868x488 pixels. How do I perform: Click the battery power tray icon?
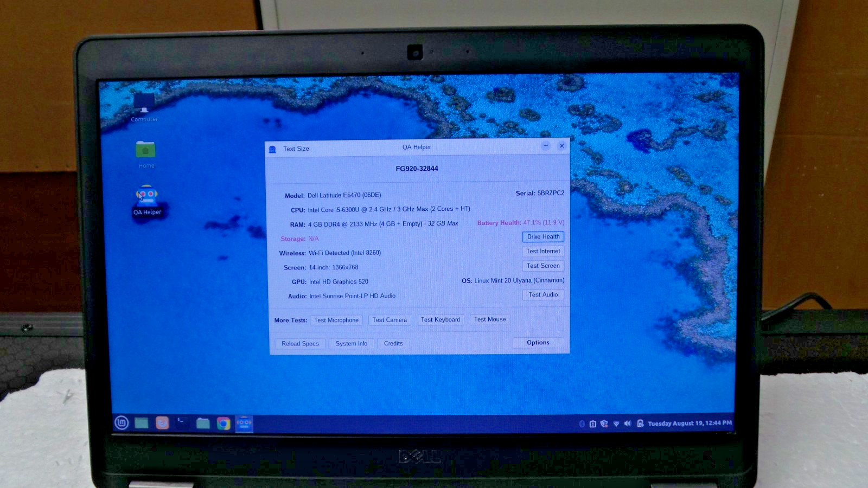point(640,423)
